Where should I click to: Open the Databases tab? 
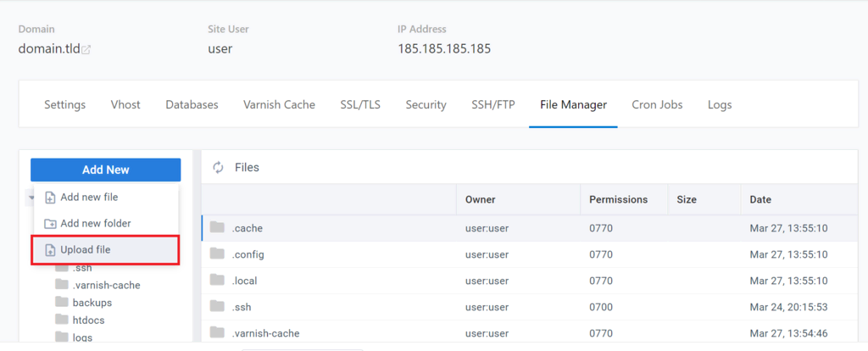192,105
